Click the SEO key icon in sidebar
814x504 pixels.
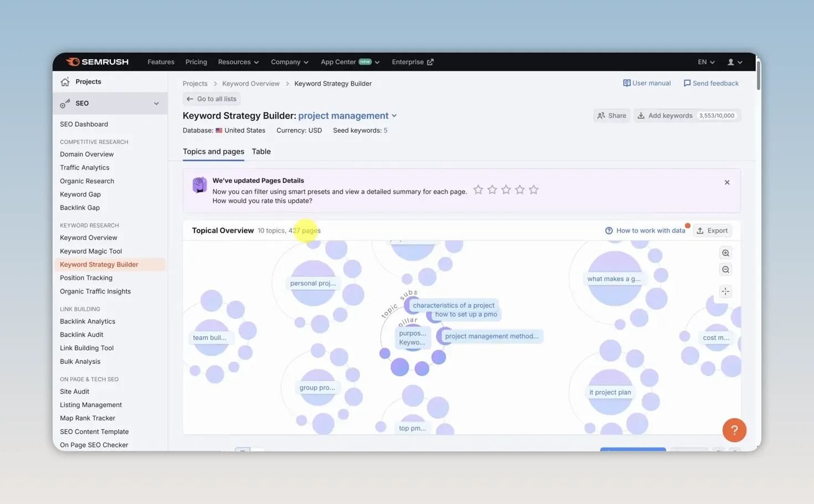point(65,104)
